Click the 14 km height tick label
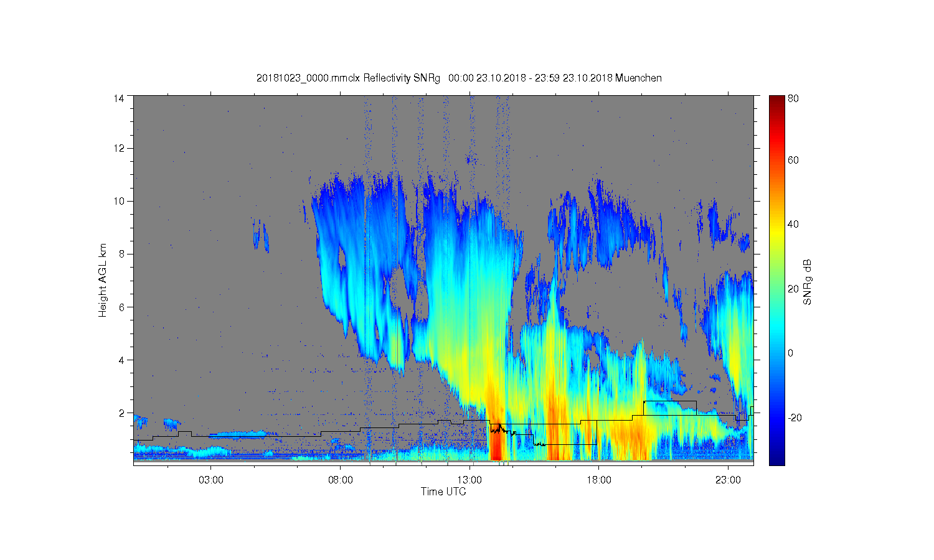 click(119, 98)
